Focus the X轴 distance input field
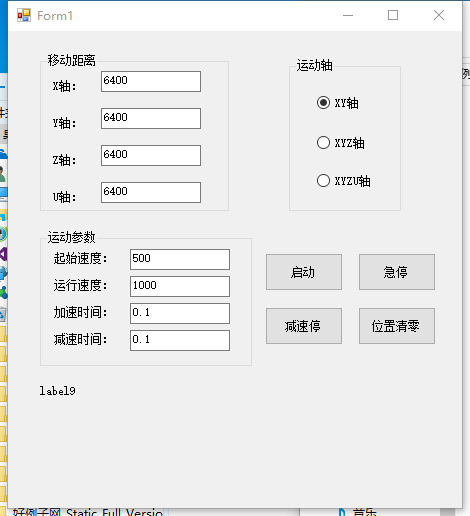Viewport: 470px width, 516px height. (151, 81)
